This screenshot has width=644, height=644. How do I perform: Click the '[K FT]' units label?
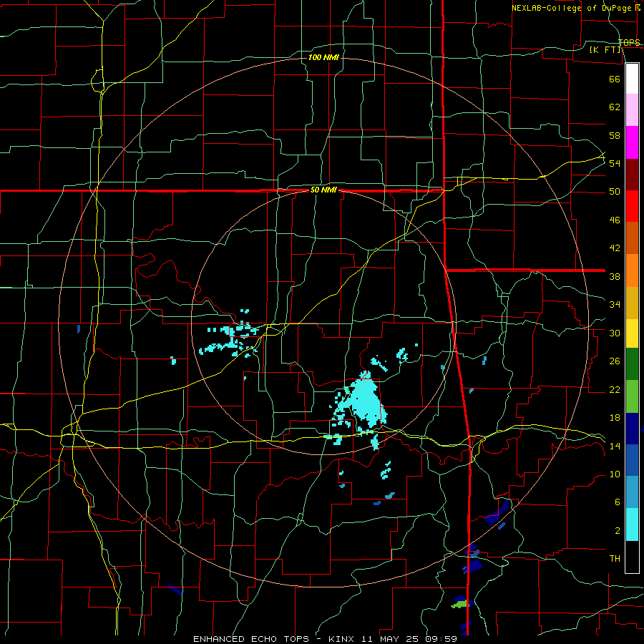coord(605,50)
